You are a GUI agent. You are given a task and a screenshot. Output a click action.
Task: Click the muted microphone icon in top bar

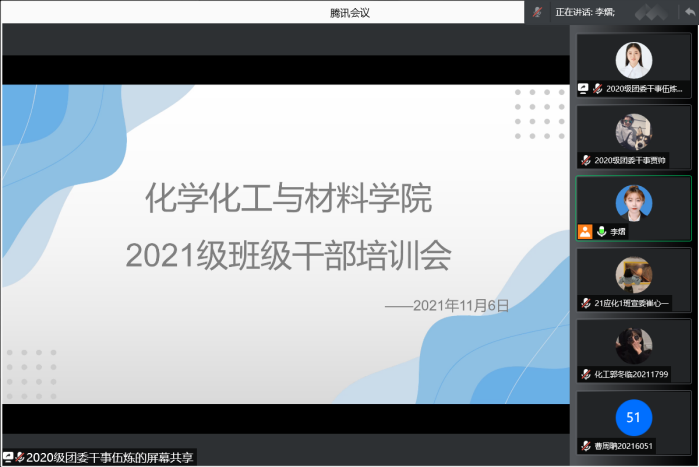coord(538,11)
